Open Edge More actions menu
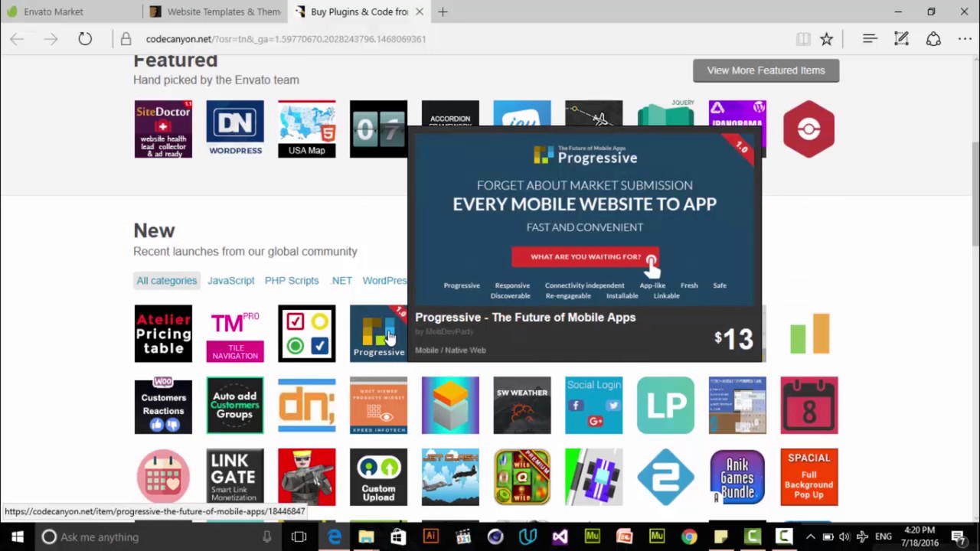 [965, 39]
